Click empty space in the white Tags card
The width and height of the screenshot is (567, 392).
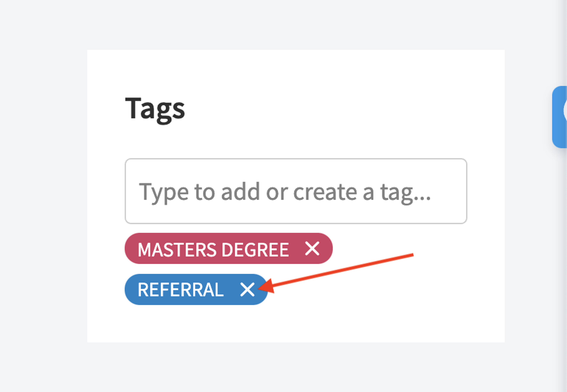pos(369,98)
